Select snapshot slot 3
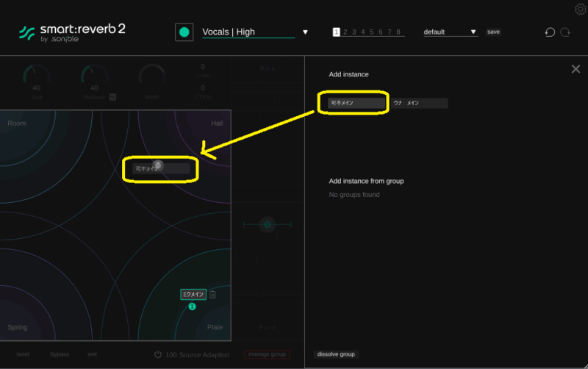 [x=354, y=32]
